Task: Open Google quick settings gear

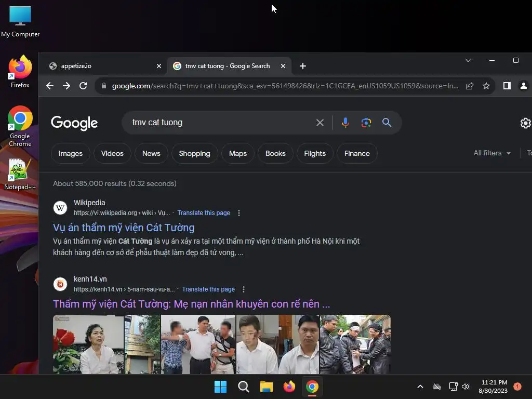Action: click(x=526, y=123)
